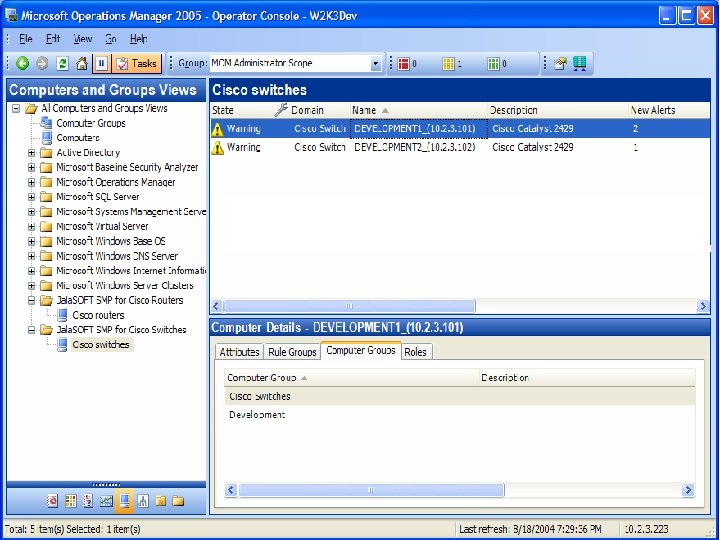Click the red critical alerts counter icon
The height and width of the screenshot is (540, 720).
[x=404, y=64]
